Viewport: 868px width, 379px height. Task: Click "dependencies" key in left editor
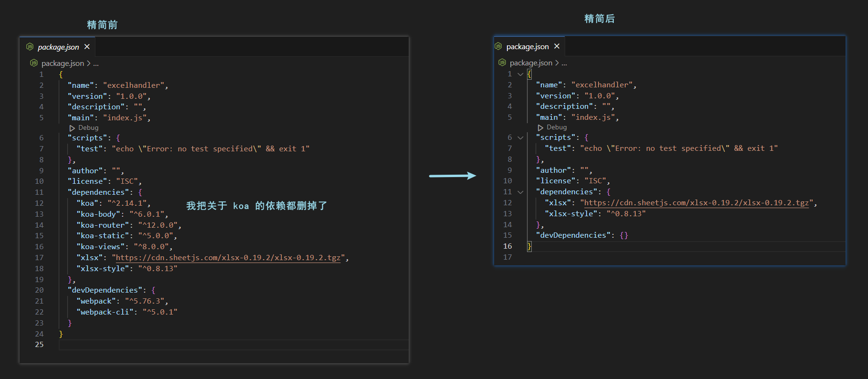point(98,192)
